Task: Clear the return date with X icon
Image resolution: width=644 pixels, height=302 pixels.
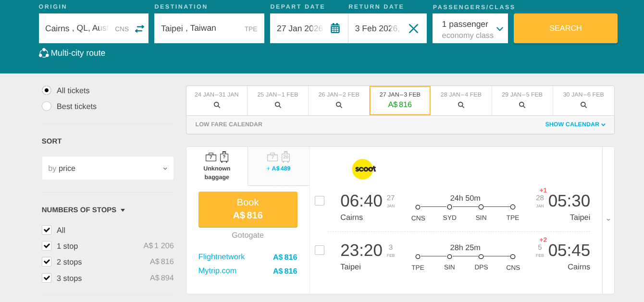Action: [413, 28]
